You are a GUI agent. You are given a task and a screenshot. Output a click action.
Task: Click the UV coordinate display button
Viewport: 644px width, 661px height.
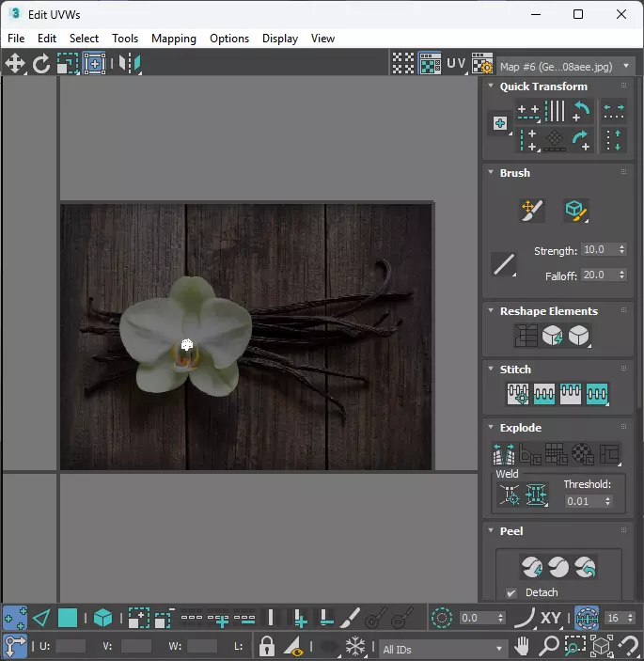(456, 64)
